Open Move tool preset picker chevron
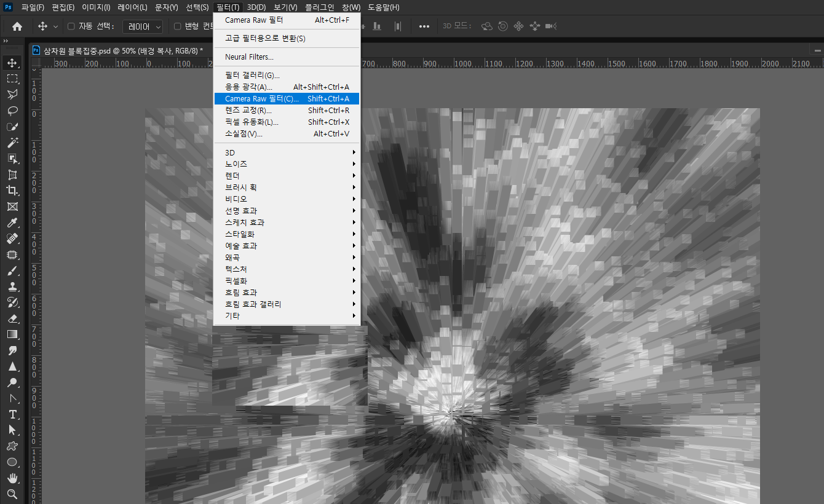 coord(56,26)
